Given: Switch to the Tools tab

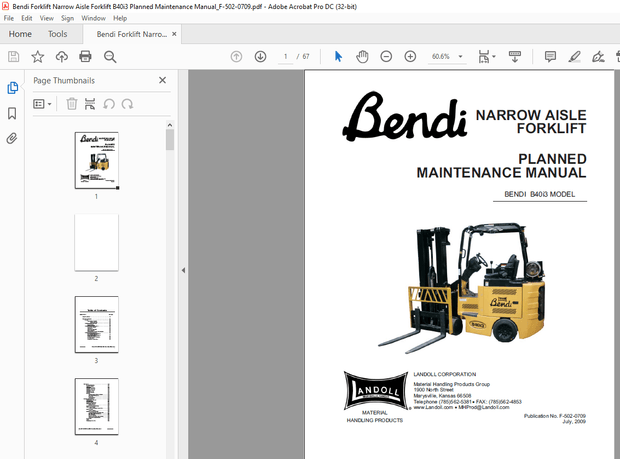Looking at the screenshot, I should click(58, 34).
